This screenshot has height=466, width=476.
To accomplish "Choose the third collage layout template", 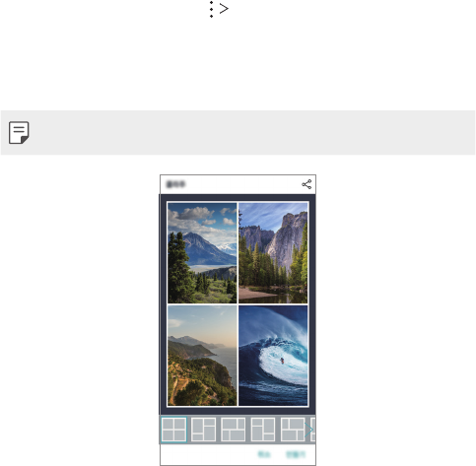I will click(x=234, y=430).
